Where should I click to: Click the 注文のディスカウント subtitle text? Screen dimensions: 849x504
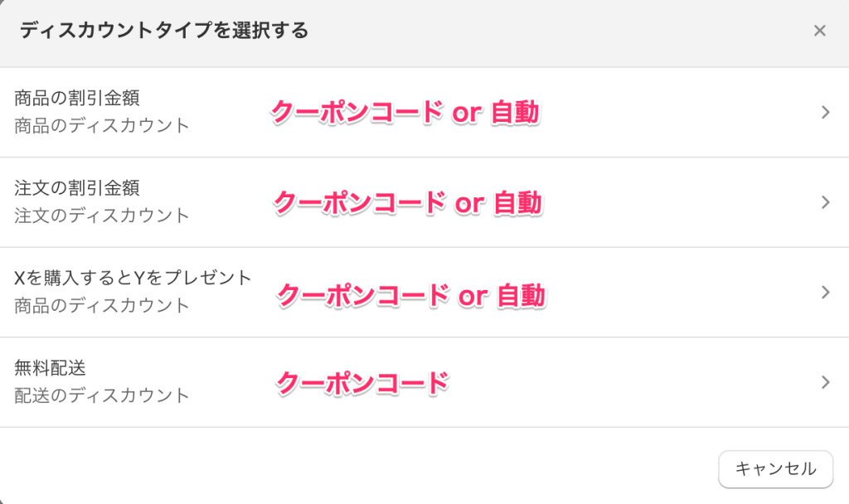[x=102, y=216]
